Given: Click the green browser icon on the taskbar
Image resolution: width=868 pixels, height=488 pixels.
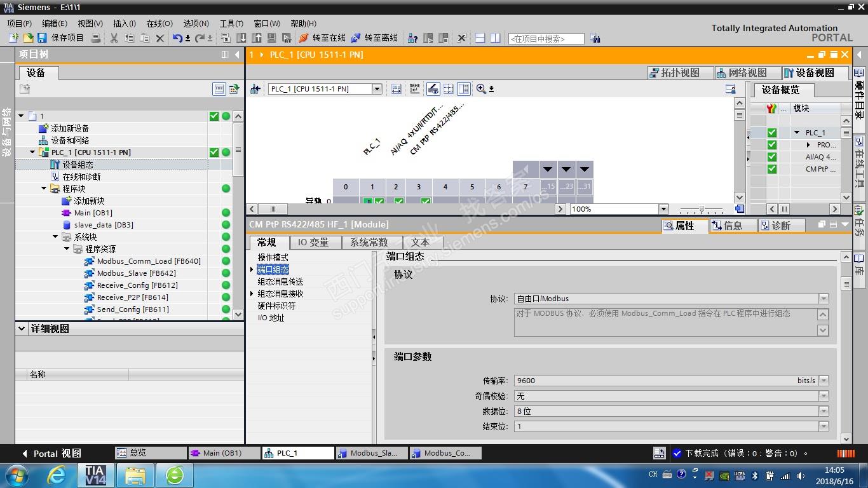Looking at the screenshot, I should pyautogui.click(x=175, y=475).
